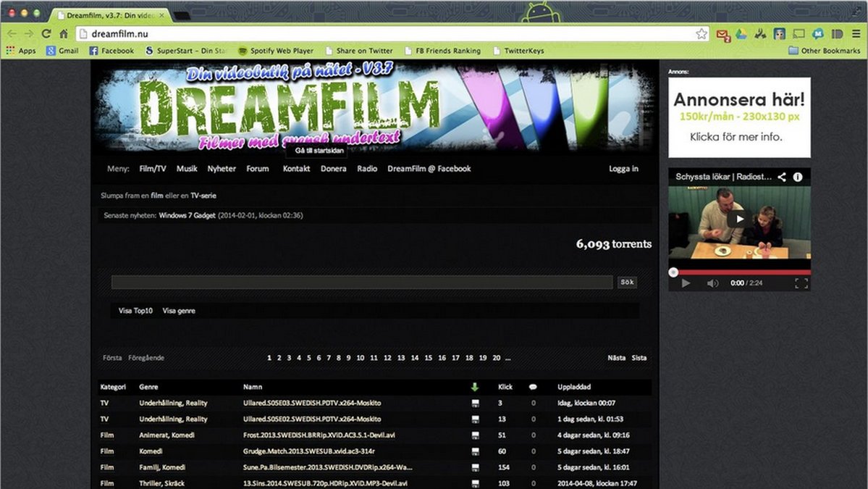Image resolution: width=868 pixels, height=489 pixels.
Task: Click the torrent search input field
Action: [362, 283]
